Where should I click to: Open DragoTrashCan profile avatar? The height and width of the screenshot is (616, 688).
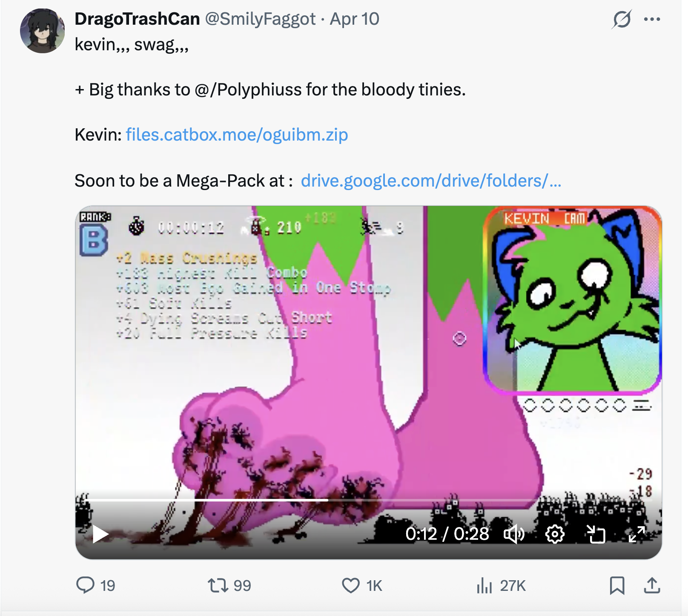42,31
